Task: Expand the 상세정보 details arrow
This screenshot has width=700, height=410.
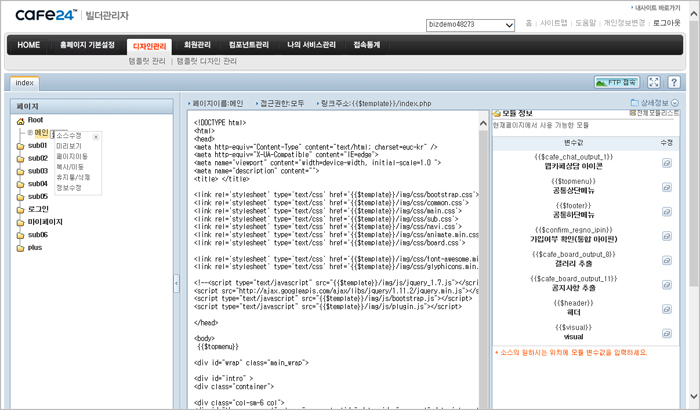Action: click(675, 103)
